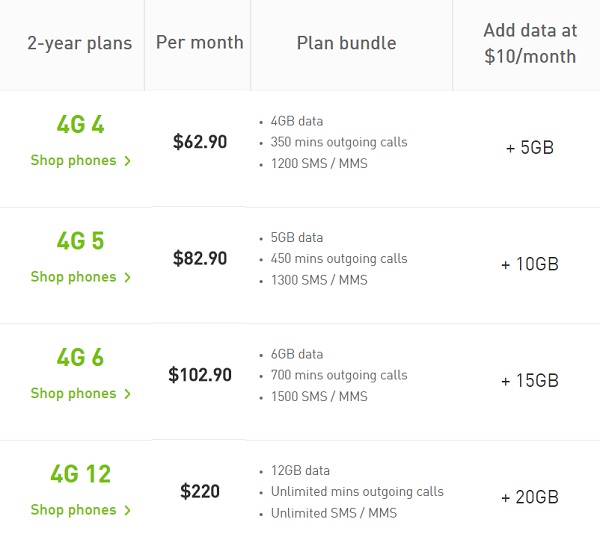Click the chevron arrow beside 4G 5 Shop phones
Viewport: 600px width, 534px height.
point(128,277)
